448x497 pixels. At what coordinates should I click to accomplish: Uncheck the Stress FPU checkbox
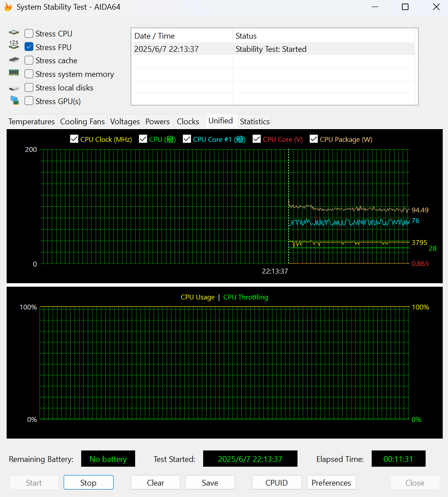[x=29, y=47]
